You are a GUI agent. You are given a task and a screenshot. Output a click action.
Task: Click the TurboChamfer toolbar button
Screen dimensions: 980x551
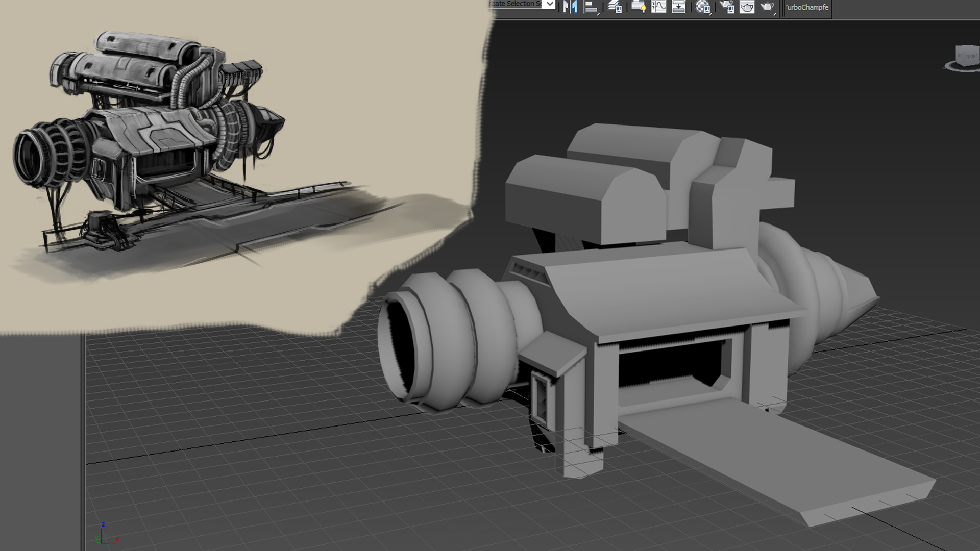(x=807, y=7)
